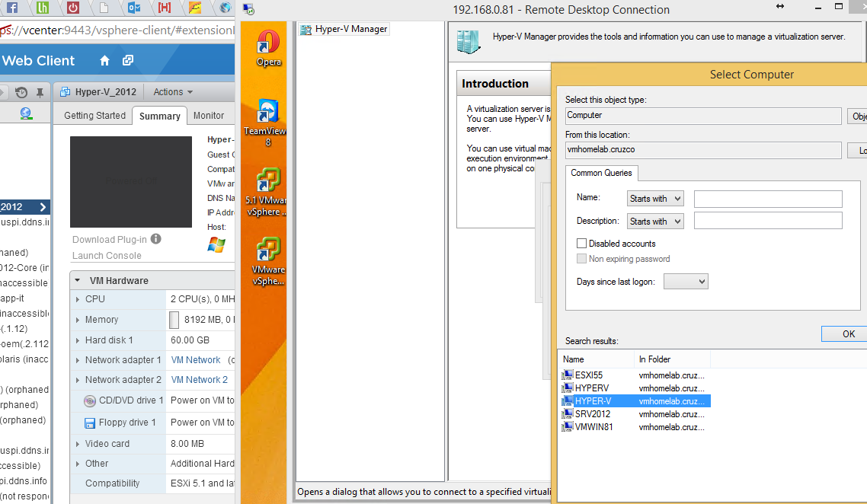Click the vmhomelab.cruzco location field
Image resolution: width=867 pixels, height=504 pixels.
coord(702,150)
